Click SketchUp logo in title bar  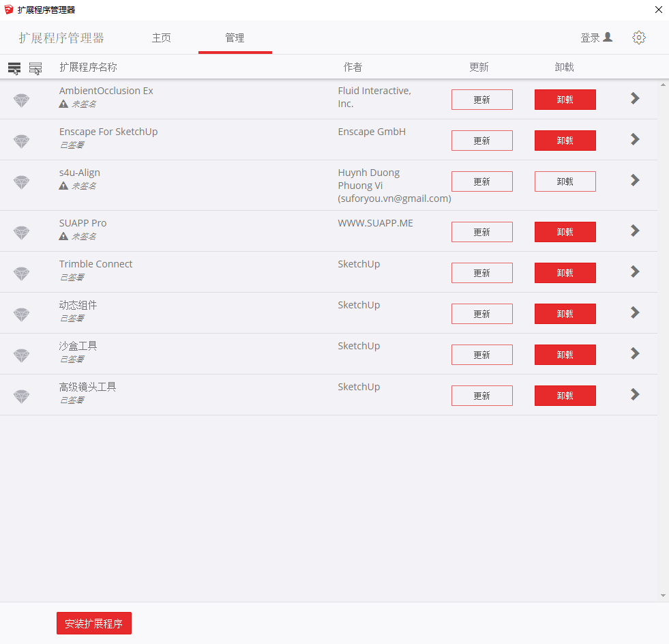(x=9, y=10)
